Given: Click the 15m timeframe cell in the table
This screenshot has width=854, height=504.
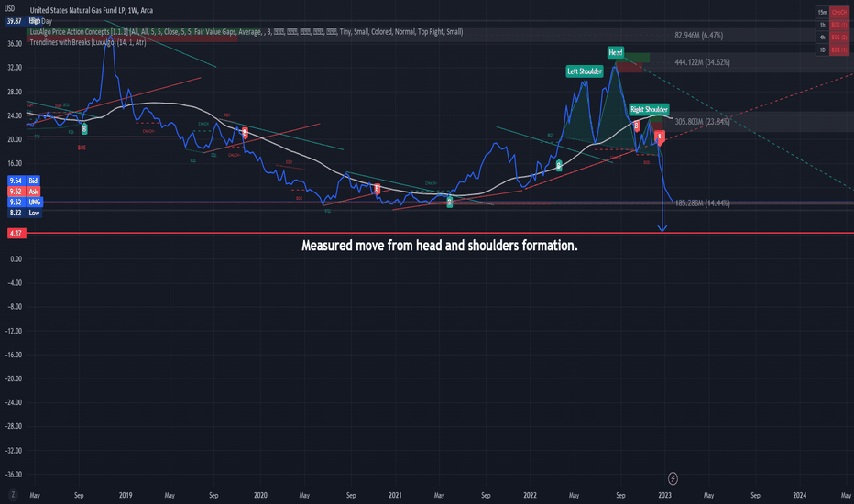Looking at the screenshot, I should click(822, 12).
